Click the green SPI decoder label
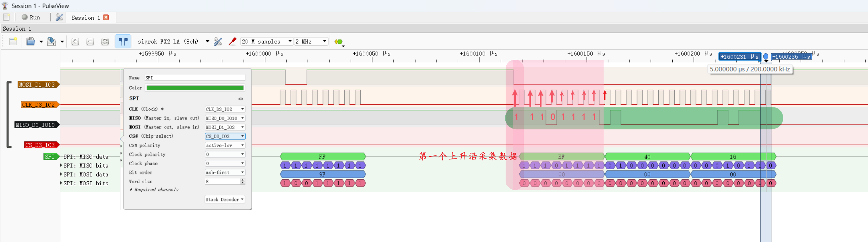This screenshot has height=242, width=868. (x=51, y=157)
